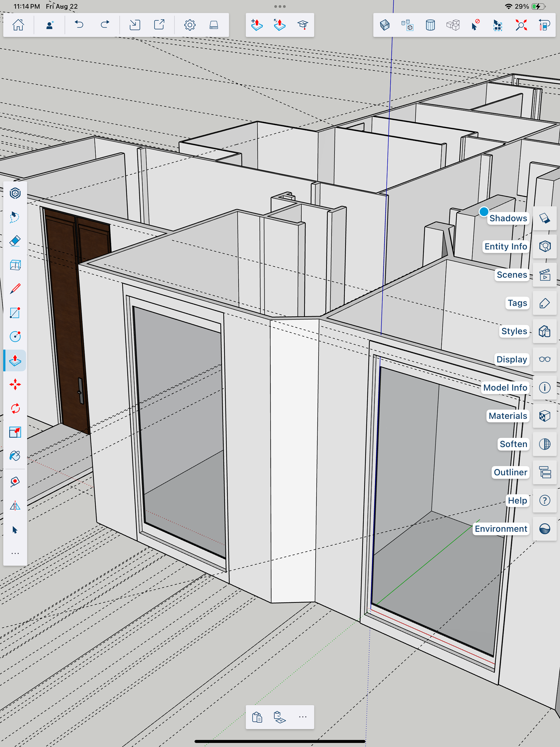Viewport: 560px width, 747px height.
Task: Select the Tape Measure tool
Action: click(15, 481)
